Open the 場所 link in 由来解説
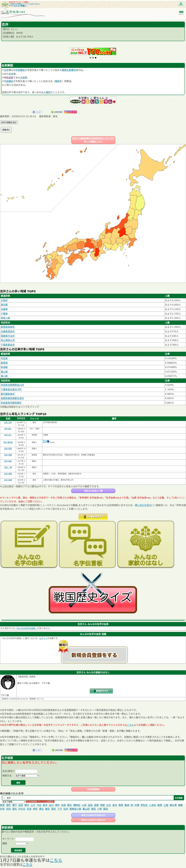The height and width of the screenshot is (868, 186). tap(48, 92)
